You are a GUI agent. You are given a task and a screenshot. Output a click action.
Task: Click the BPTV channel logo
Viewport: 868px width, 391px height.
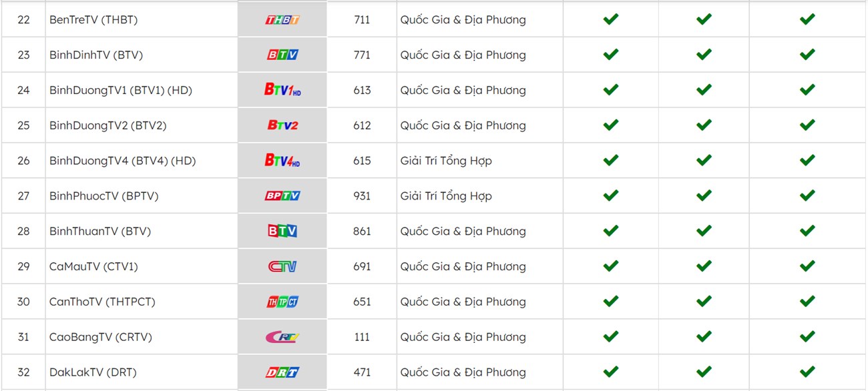282,196
